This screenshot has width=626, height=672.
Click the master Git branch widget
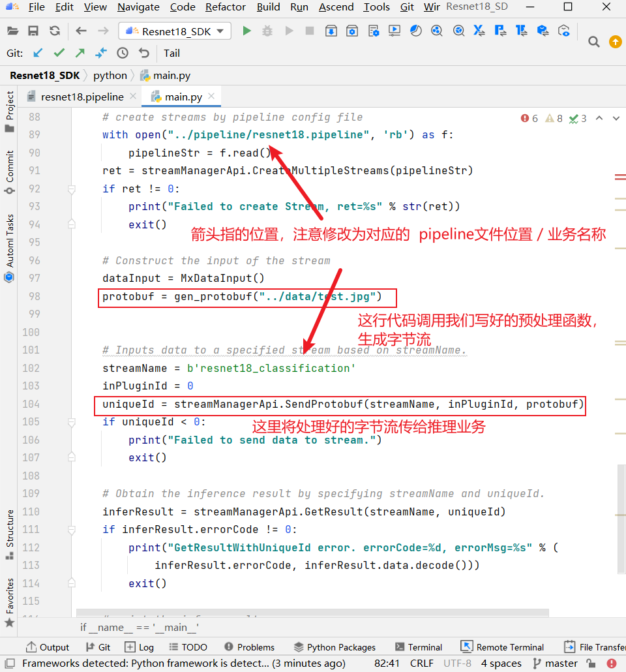tap(556, 664)
